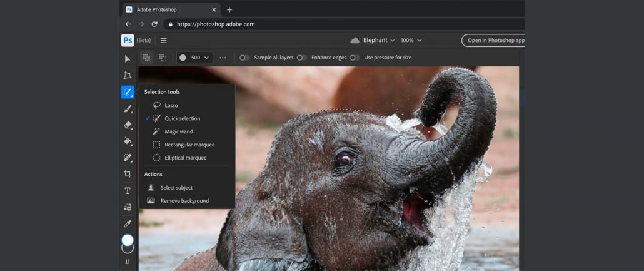Screen dimensions: 644x271
Task: Select the Crop tool
Action: [x=128, y=174]
